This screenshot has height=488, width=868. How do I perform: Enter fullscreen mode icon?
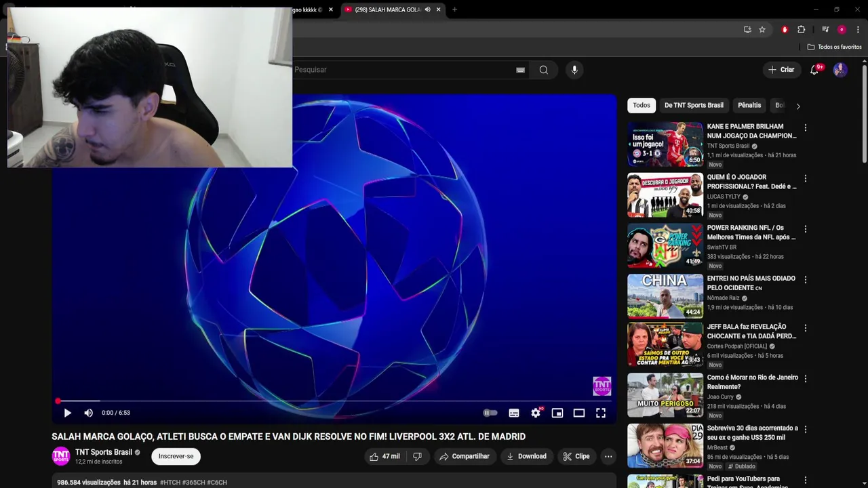pyautogui.click(x=601, y=413)
